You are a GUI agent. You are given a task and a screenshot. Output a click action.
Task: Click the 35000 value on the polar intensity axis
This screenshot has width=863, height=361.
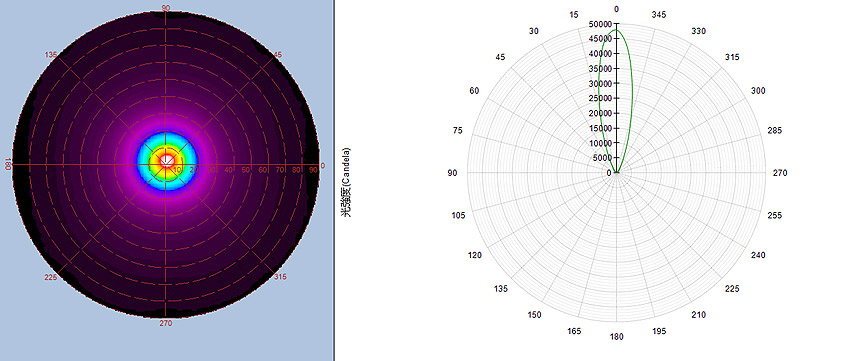[599, 69]
